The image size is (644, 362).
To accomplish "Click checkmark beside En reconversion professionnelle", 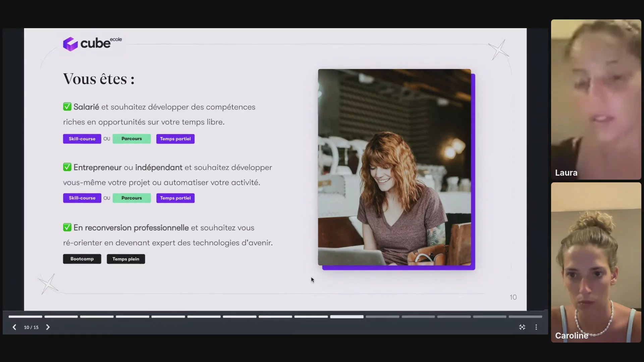I will click(67, 227).
